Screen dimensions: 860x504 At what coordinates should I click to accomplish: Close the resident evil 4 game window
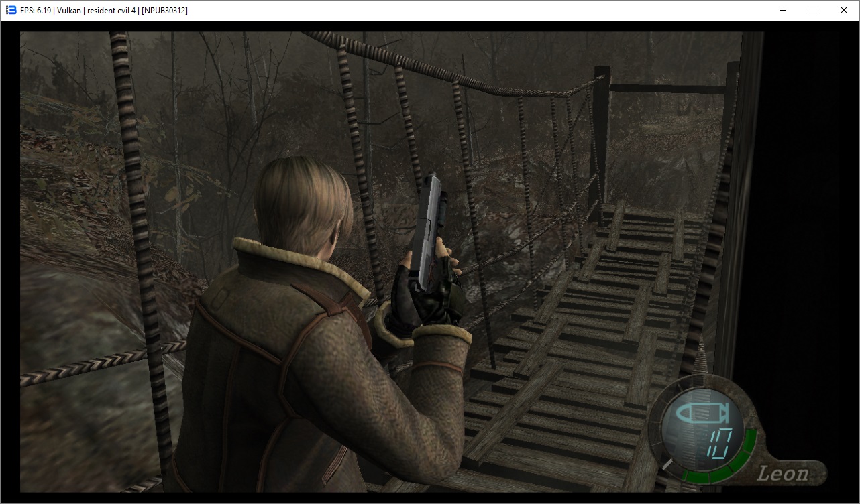[x=844, y=10]
